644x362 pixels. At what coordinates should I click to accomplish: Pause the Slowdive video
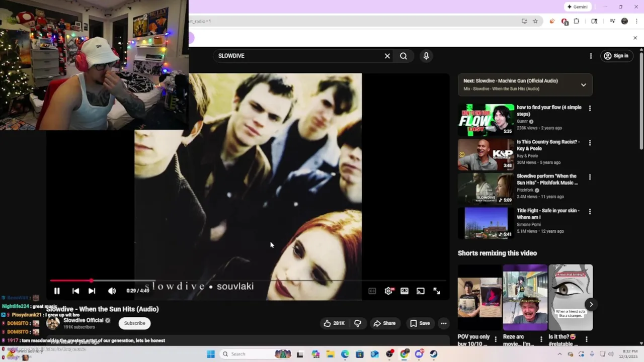[x=57, y=291]
